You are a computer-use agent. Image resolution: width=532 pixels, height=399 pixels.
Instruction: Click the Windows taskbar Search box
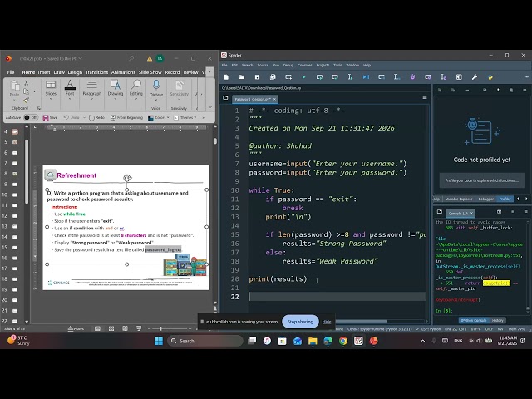[x=205, y=341]
